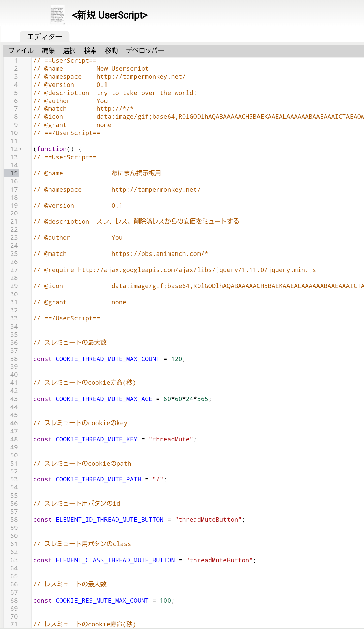Image resolution: width=364 pixels, height=644 pixels.
Task: Click 'try to take over the world!' description
Action: coord(147,93)
